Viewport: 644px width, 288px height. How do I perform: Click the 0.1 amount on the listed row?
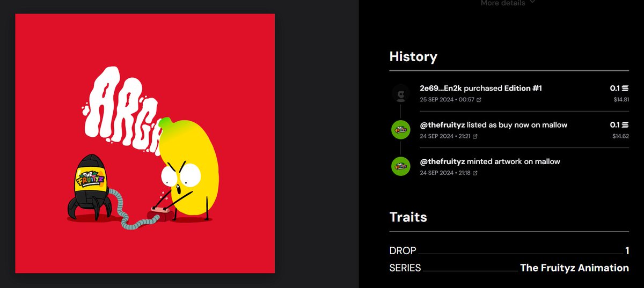point(615,124)
